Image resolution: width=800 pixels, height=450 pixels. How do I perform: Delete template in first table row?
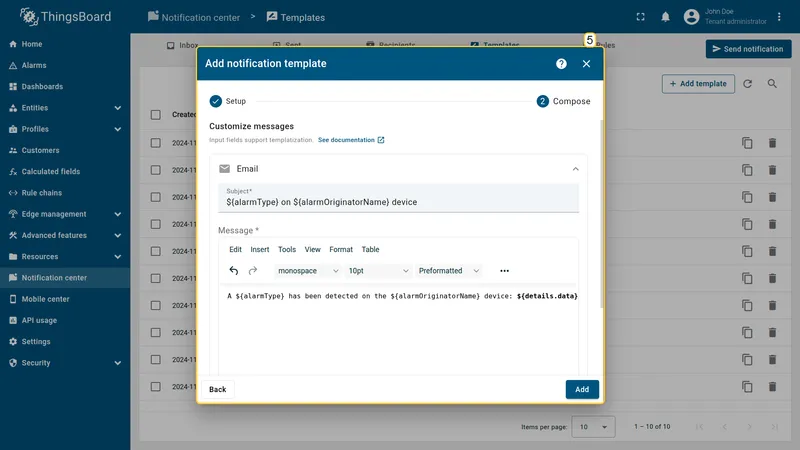(772, 143)
